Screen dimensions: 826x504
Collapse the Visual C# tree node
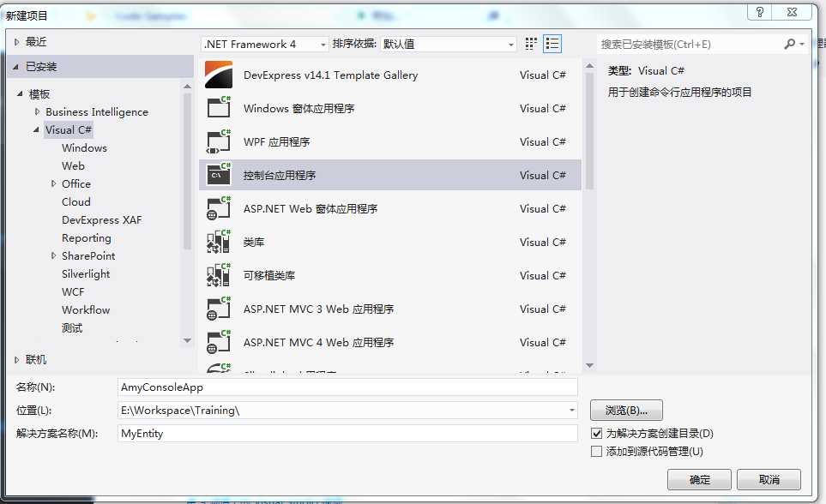coord(36,129)
